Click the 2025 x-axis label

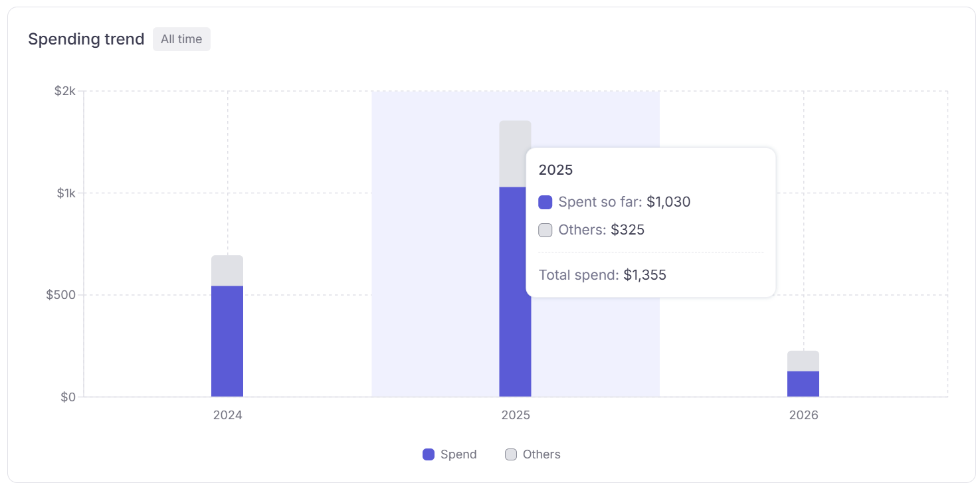(x=516, y=415)
